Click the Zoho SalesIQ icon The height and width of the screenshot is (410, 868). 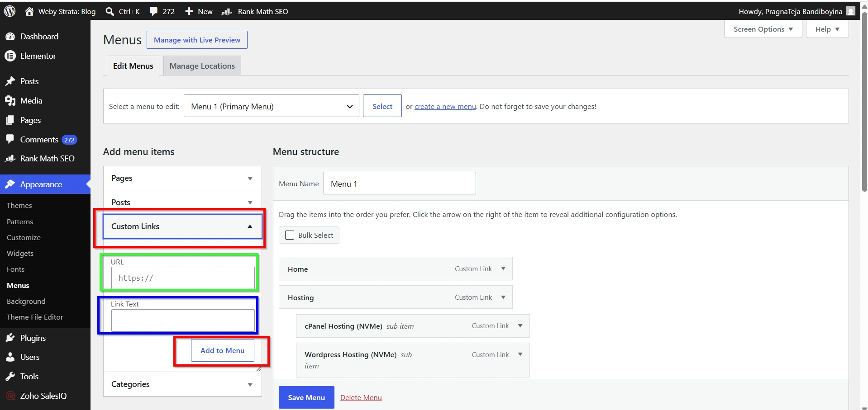click(x=10, y=396)
